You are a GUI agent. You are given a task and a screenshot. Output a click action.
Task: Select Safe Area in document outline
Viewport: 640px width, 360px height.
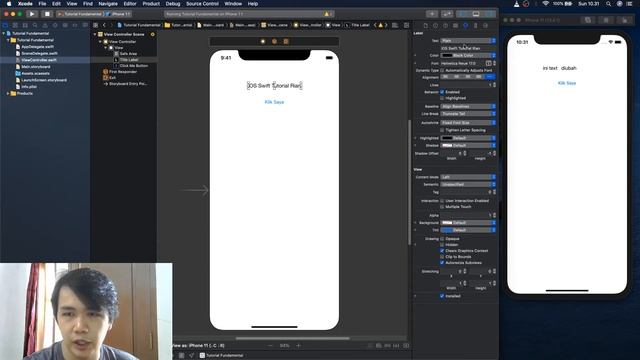128,53
